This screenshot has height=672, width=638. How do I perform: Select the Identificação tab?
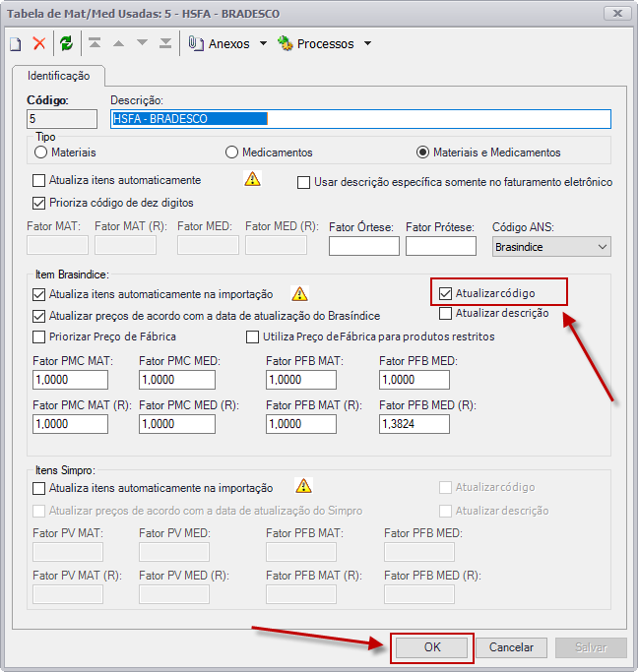tap(59, 76)
